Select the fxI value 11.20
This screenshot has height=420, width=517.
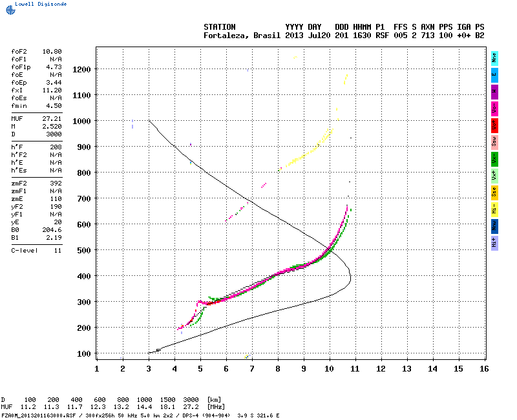(52, 90)
